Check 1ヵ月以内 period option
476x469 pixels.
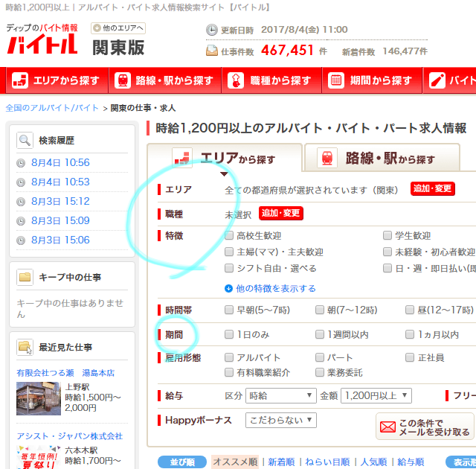pos(410,335)
